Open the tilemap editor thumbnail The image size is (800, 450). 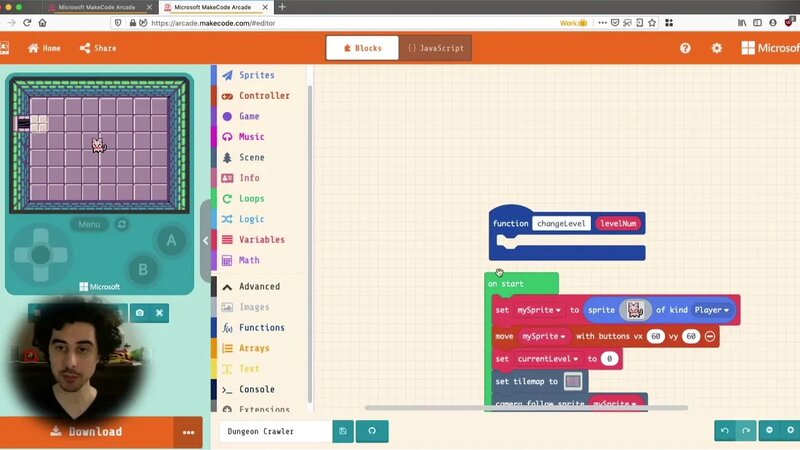(x=573, y=381)
